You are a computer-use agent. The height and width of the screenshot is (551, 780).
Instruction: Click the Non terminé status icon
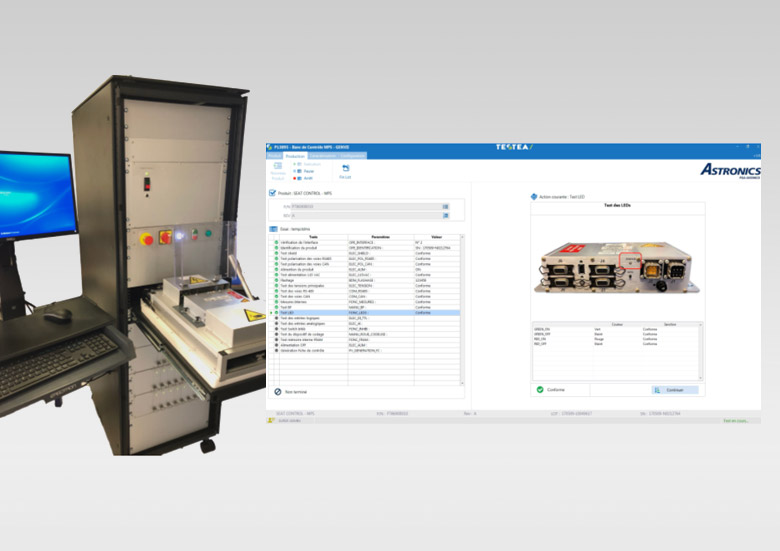(x=278, y=392)
